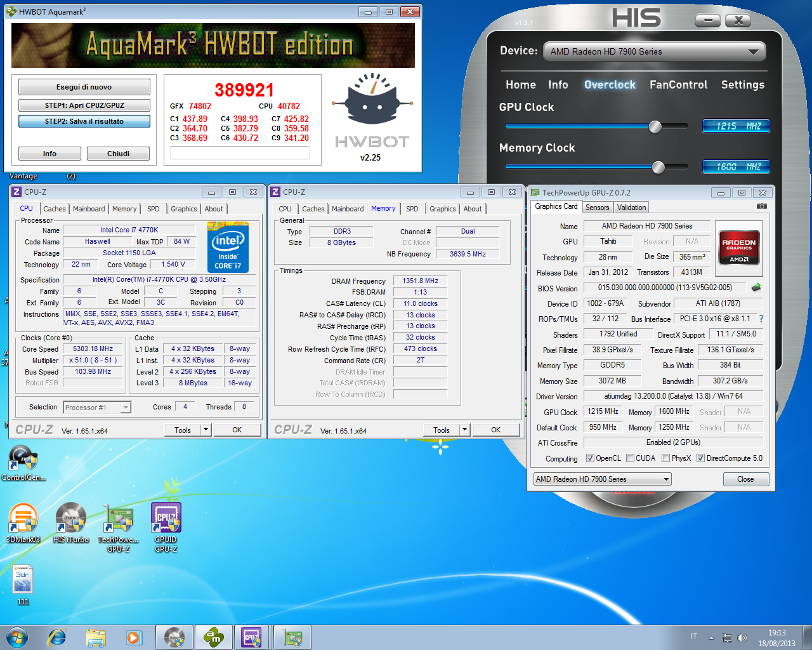Open GPU-Z graphics card selector dropdown
The width and height of the screenshot is (812, 650).
pyautogui.click(x=602, y=479)
